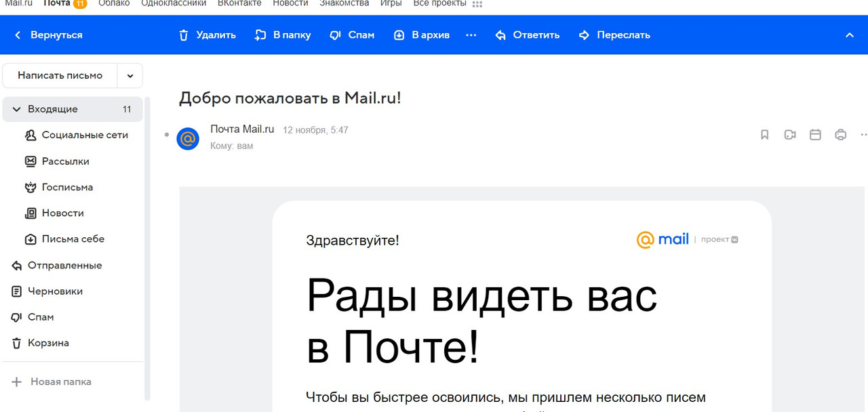This screenshot has height=412, width=868.
Task: Open the three-dots more actions in blue toolbar
Action: coord(471,35)
